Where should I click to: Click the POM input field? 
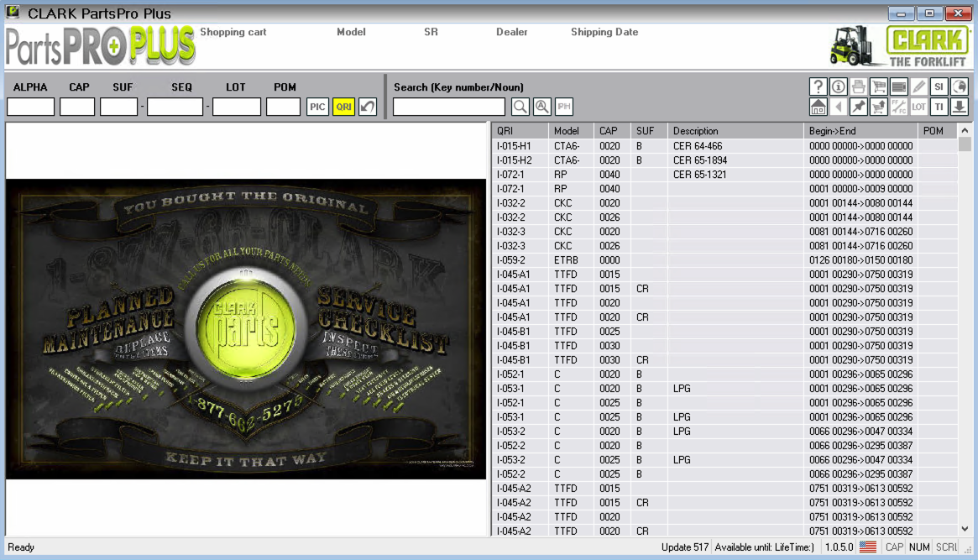coord(283,107)
